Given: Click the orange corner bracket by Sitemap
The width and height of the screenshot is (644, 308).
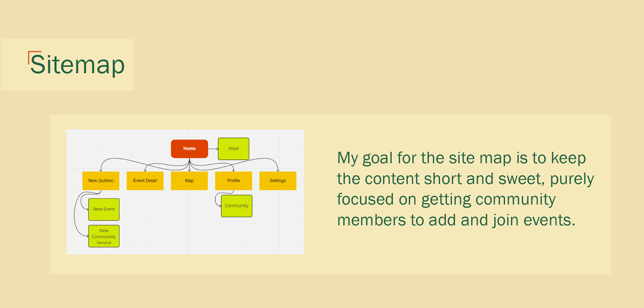Looking at the screenshot, I should (31, 54).
